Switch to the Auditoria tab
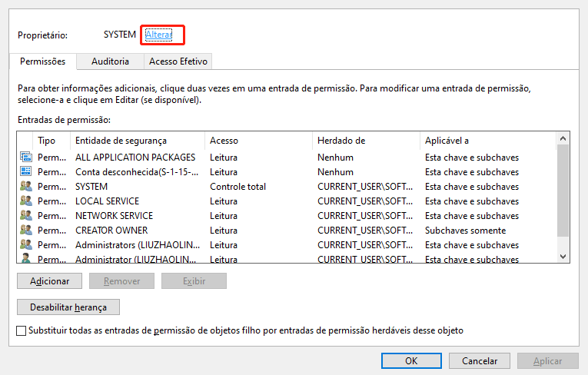The image size is (588, 375). 110,61
